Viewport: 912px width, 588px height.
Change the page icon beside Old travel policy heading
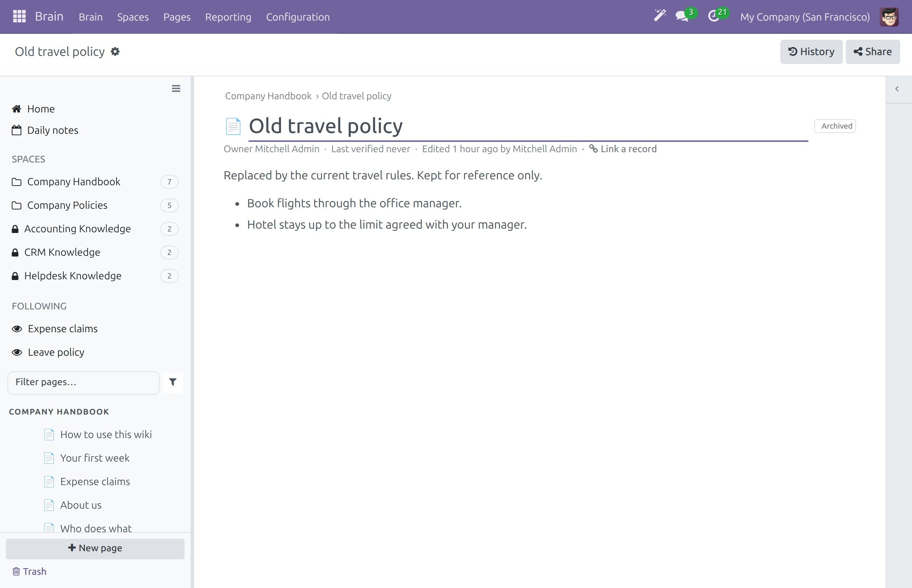[x=233, y=126]
